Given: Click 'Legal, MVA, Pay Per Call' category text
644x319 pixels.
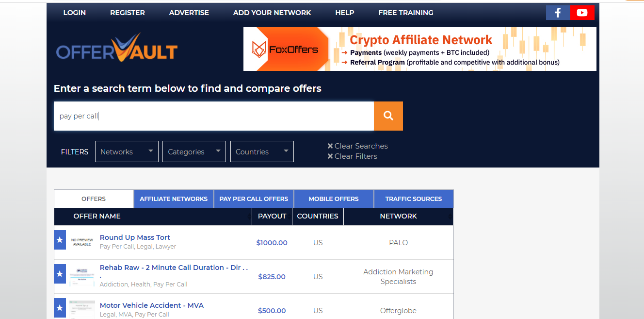Looking at the screenshot, I should [x=134, y=315].
